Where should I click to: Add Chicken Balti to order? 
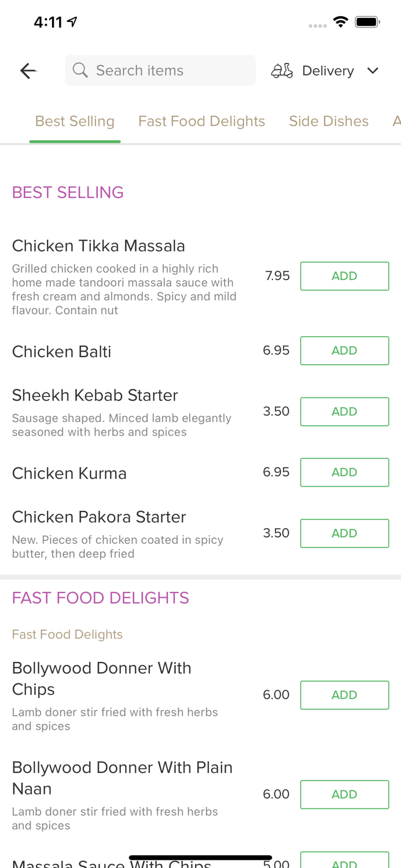(344, 350)
